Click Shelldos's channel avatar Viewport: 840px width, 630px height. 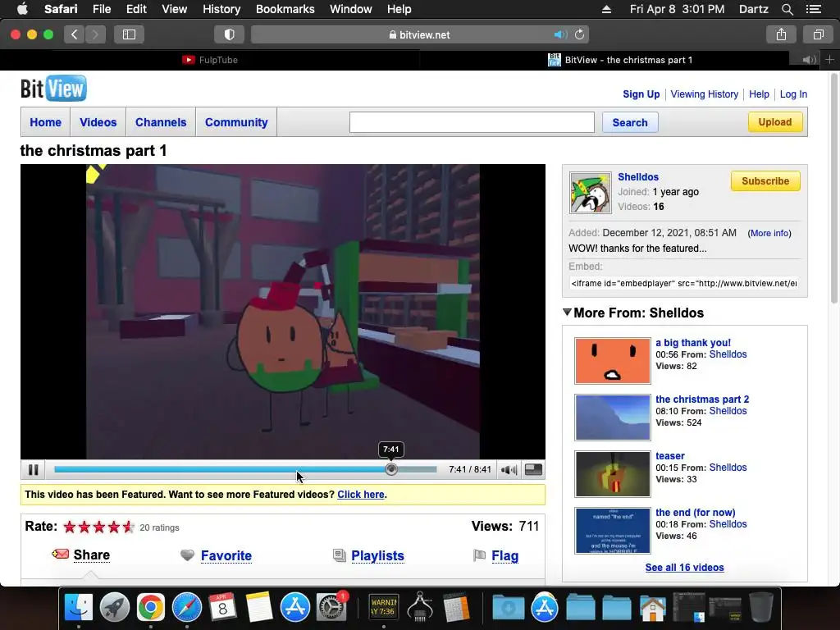[591, 193]
